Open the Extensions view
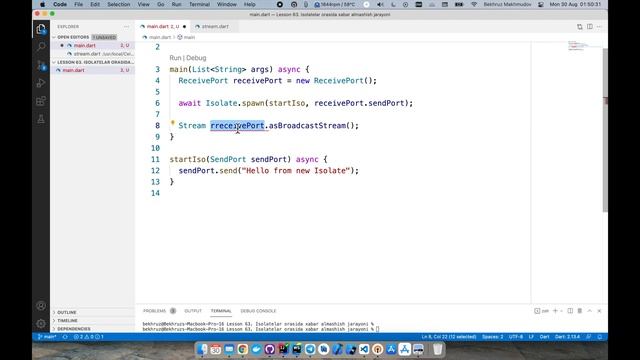The width and height of the screenshot is (640, 360). 41,101
